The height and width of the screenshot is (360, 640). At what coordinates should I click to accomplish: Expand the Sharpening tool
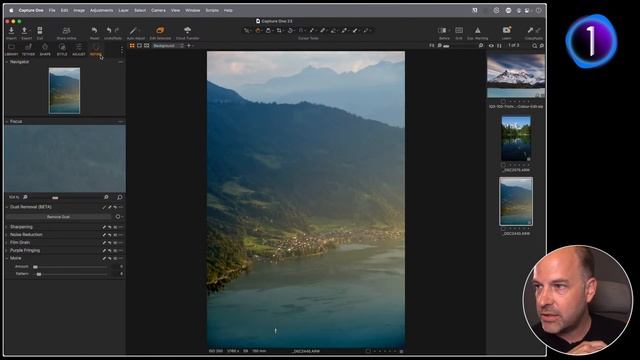pyautogui.click(x=7, y=227)
